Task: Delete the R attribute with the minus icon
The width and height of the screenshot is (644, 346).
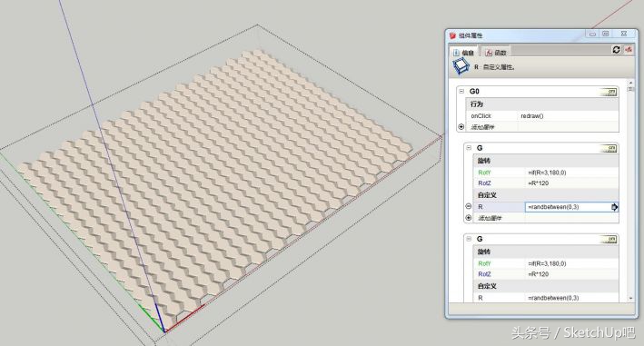Action: 468,206
